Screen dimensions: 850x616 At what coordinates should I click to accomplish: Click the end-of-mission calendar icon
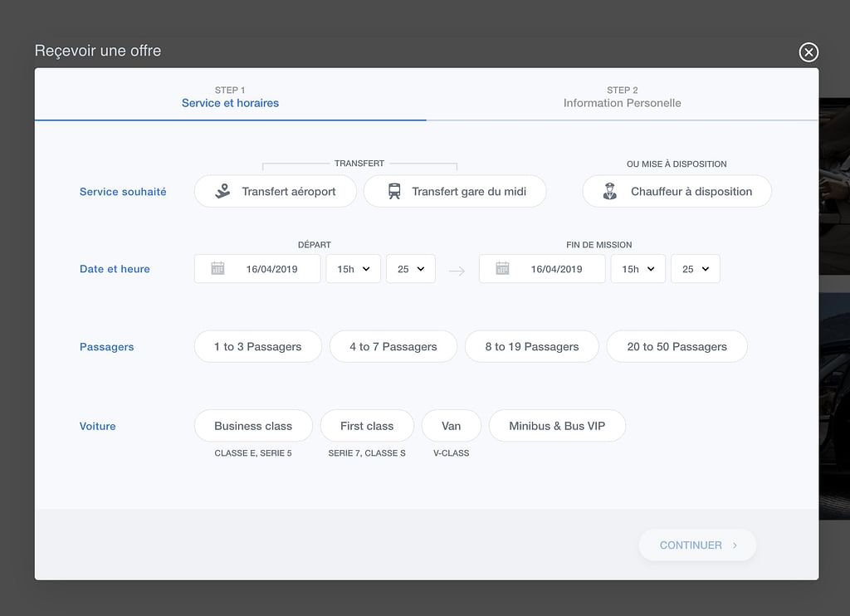(502, 268)
